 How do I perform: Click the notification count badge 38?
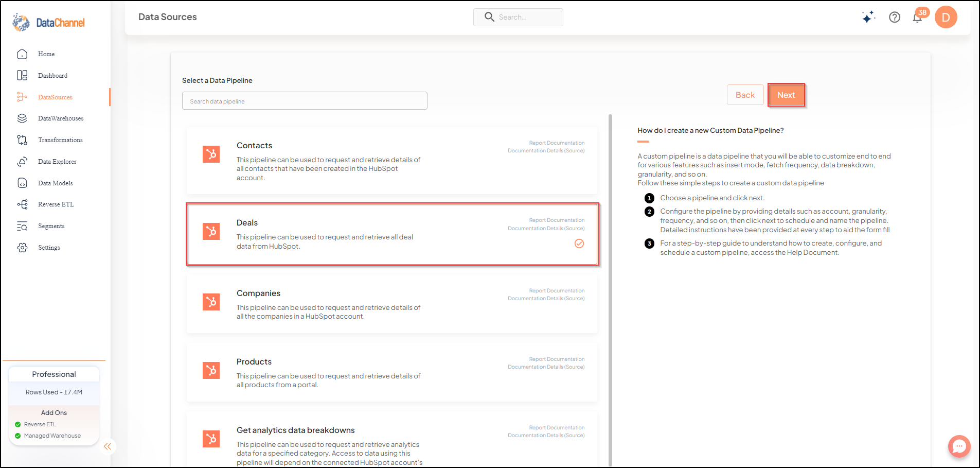[922, 12]
